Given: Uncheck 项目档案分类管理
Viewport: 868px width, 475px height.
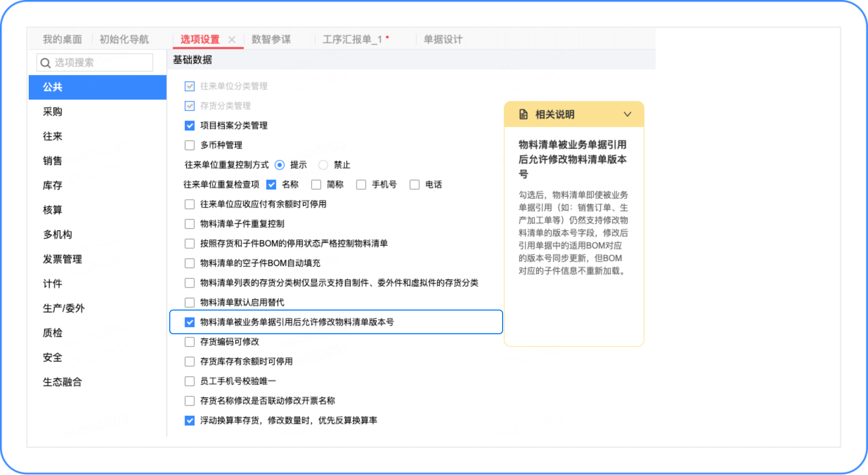Looking at the screenshot, I should [x=190, y=125].
